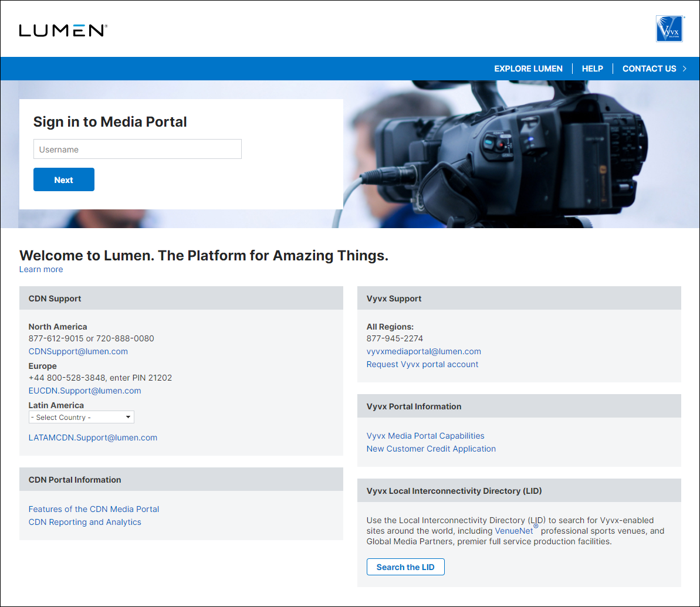Click the Vyvx Support heading

click(394, 299)
